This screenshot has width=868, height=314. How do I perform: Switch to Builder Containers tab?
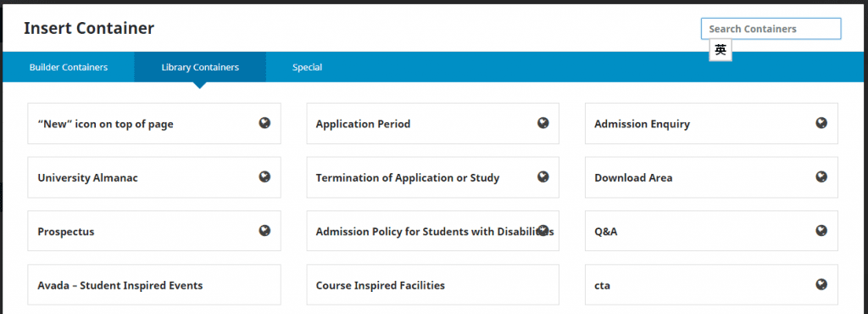pyautogui.click(x=69, y=67)
